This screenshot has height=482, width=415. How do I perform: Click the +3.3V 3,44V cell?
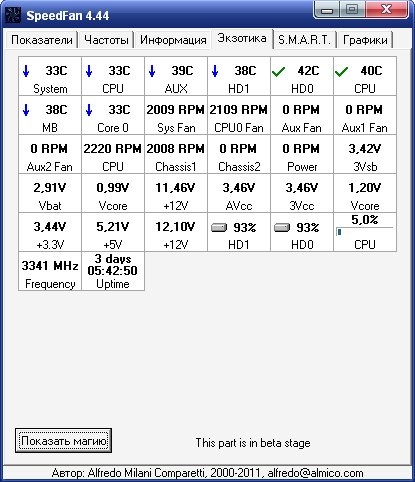[x=50, y=232]
